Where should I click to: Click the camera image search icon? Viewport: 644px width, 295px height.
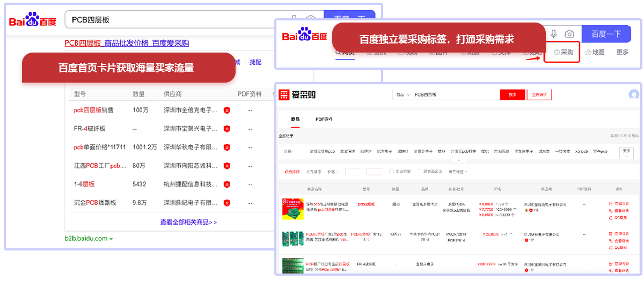click(569, 34)
